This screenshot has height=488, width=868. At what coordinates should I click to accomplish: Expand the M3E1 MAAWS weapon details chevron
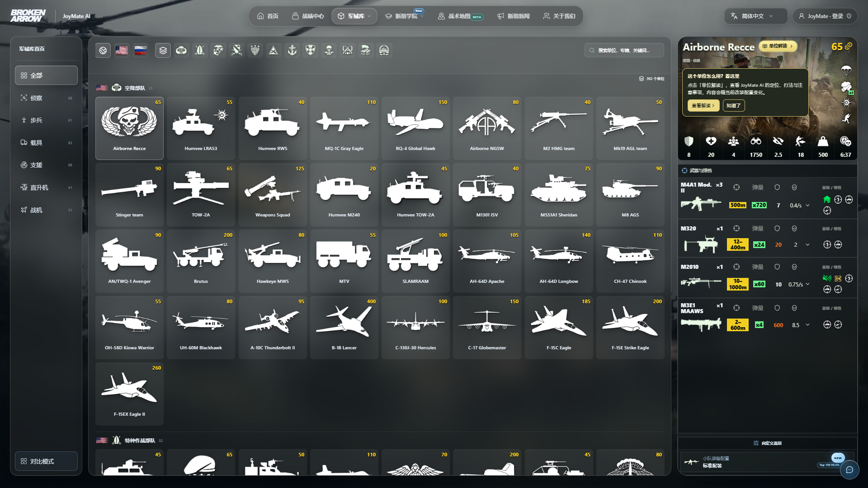pos(807,325)
